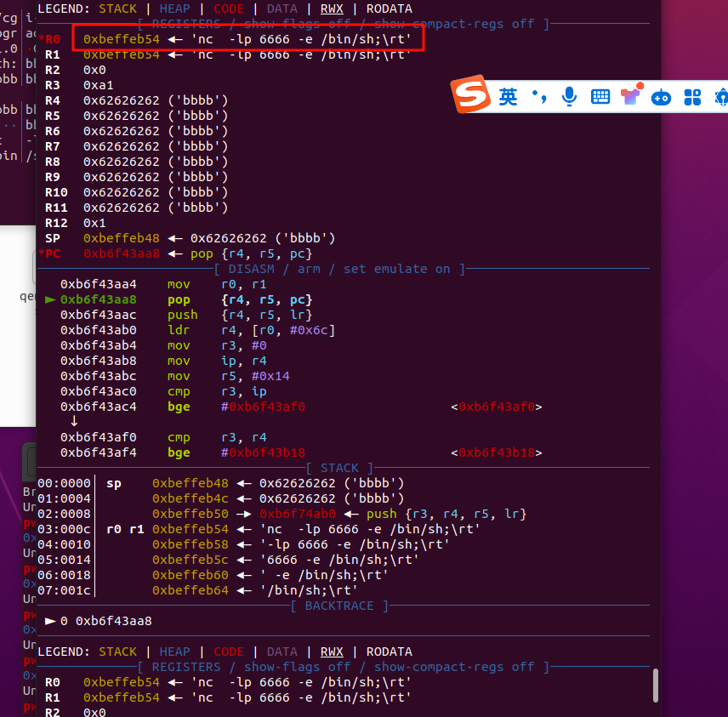The height and width of the screenshot is (717, 728).
Task: Open the soft keyboard icon in IME bar
Action: click(x=600, y=97)
